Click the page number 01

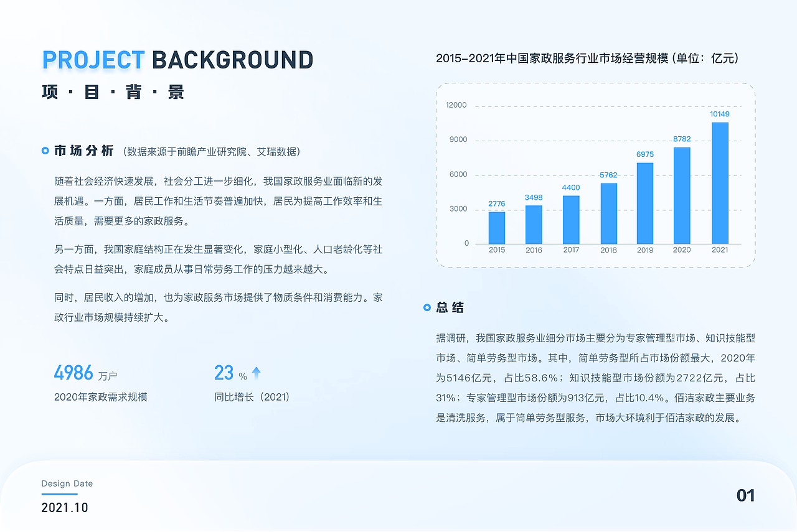[x=746, y=495]
